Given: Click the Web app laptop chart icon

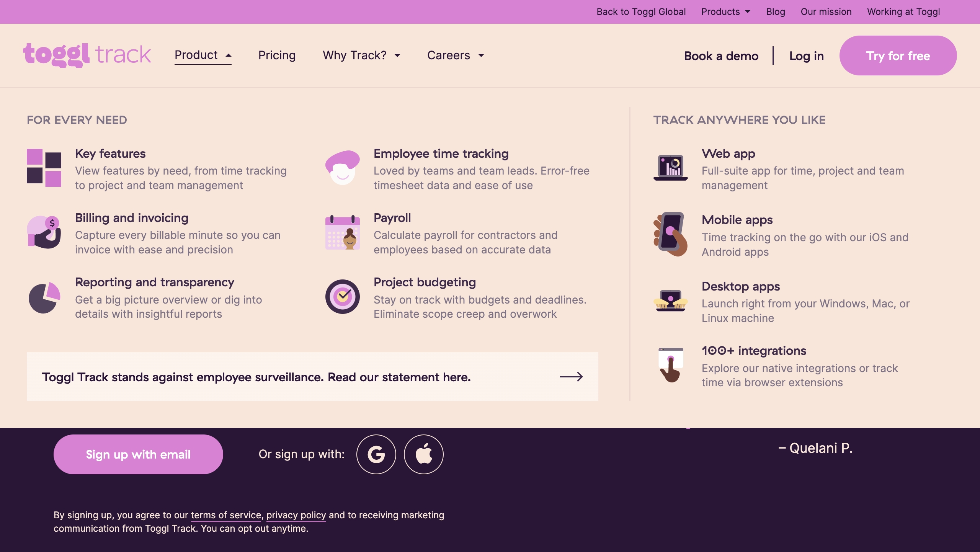Looking at the screenshot, I should (x=671, y=168).
